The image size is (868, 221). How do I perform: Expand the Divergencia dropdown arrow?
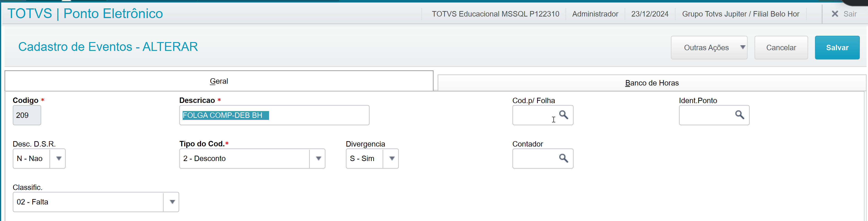point(392,158)
